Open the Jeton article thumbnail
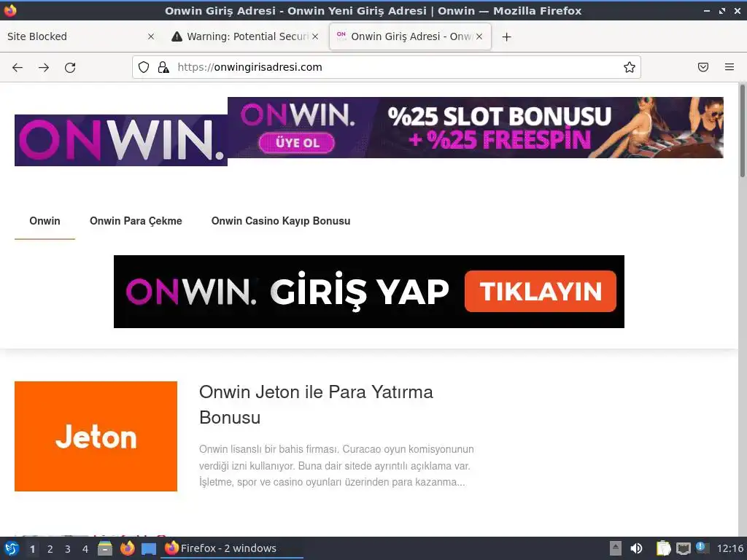 tap(96, 436)
